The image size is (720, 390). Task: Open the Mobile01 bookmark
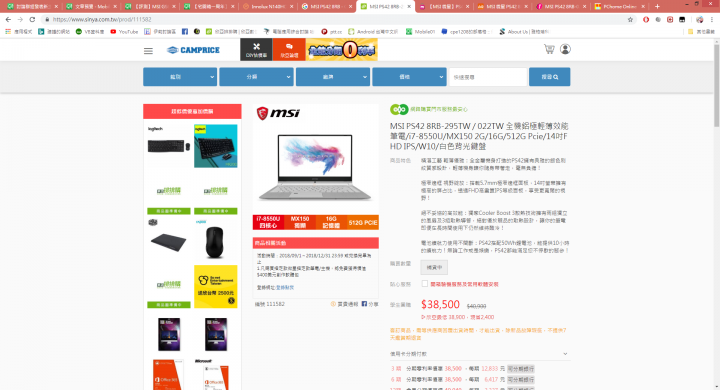click(420, 32)
